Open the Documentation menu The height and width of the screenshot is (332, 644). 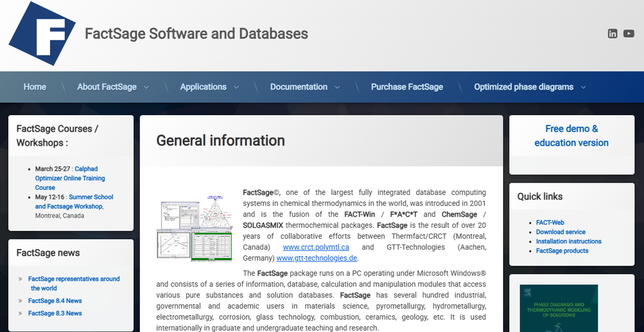(299, 87)
